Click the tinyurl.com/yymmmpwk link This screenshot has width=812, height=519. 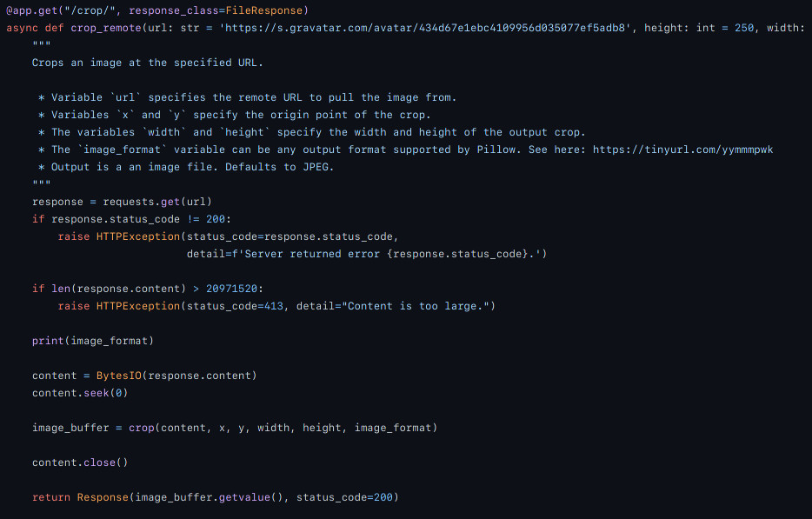pos(682,150)
